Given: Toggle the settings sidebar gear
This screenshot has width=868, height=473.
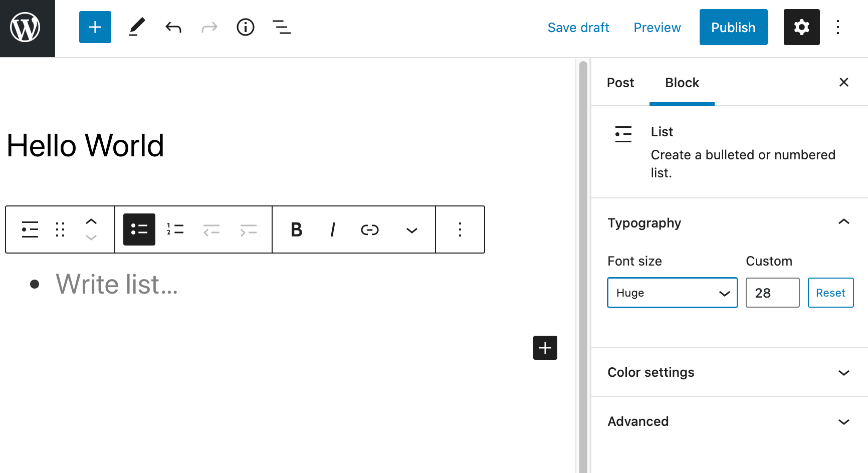Looking at the screenshot, I should 801,27.
